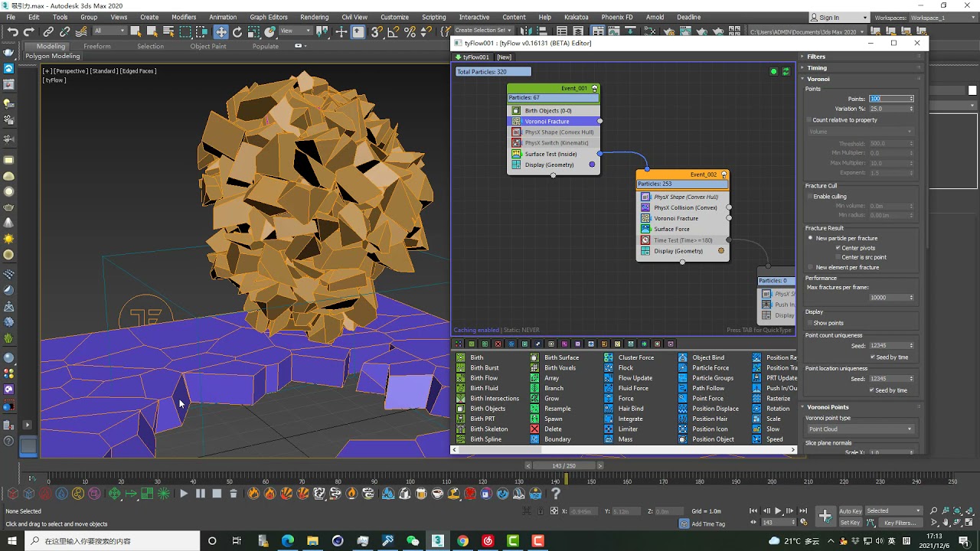Expand the Filters rollout
The image size is (980, 551).
point(815,57)
